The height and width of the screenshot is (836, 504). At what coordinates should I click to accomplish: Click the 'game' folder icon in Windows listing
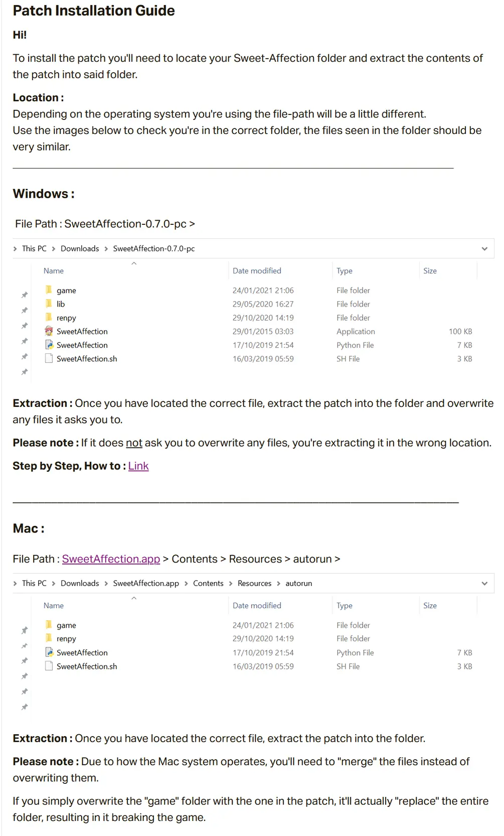click(x=49, y=290)
